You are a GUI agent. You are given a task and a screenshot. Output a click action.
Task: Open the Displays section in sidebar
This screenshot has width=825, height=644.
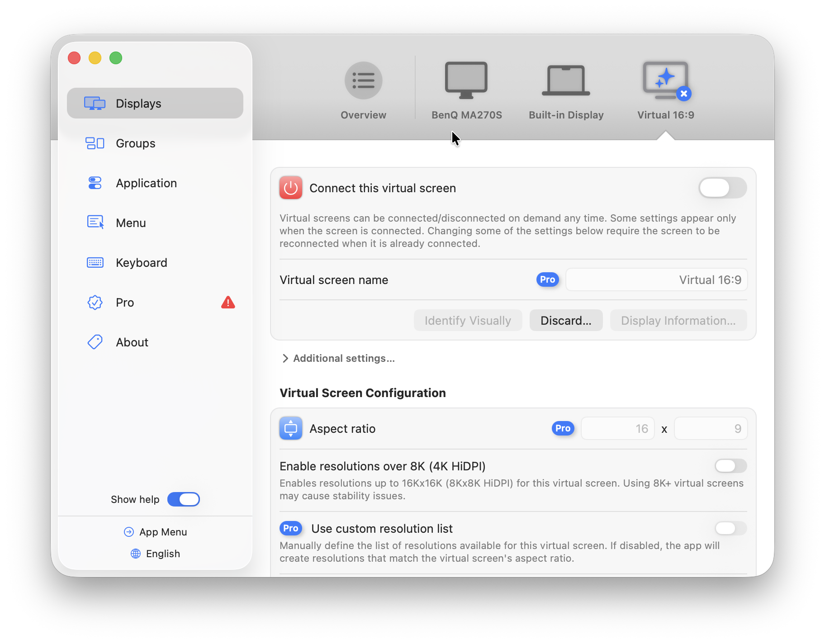(x=155, y=104)
